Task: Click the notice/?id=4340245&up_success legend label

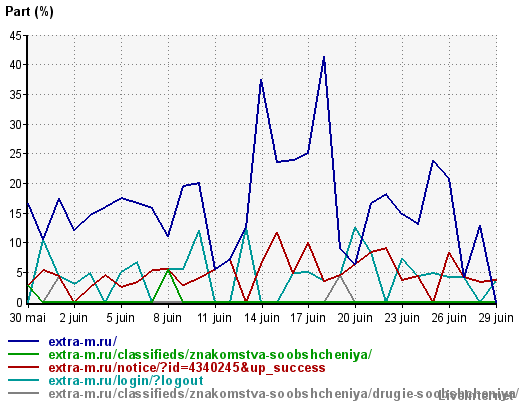Action: (x=187, y=367)
